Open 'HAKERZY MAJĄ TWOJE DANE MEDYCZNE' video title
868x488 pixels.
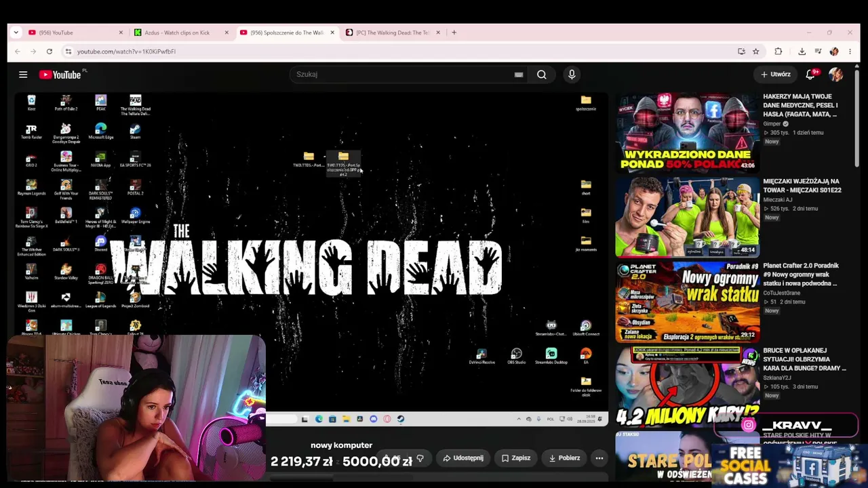[802, 106]
